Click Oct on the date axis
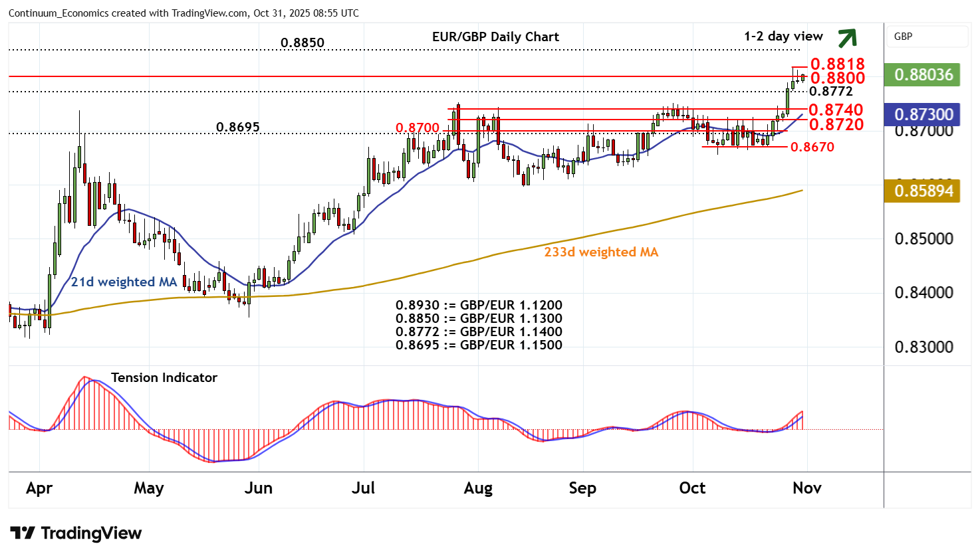980x558 pixels. pos(692,488)
